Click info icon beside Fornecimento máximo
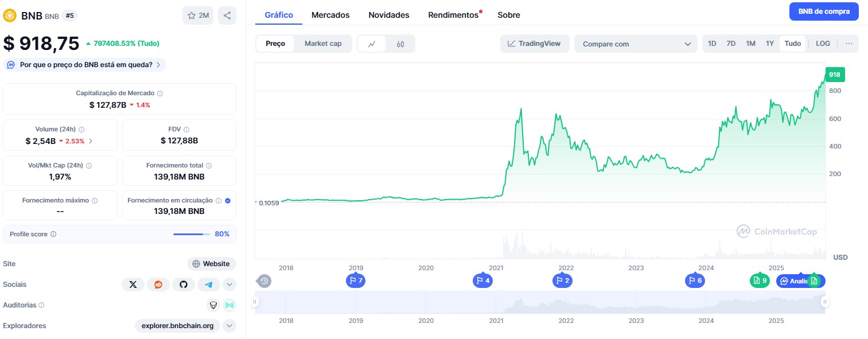 (x=95, y=201)
